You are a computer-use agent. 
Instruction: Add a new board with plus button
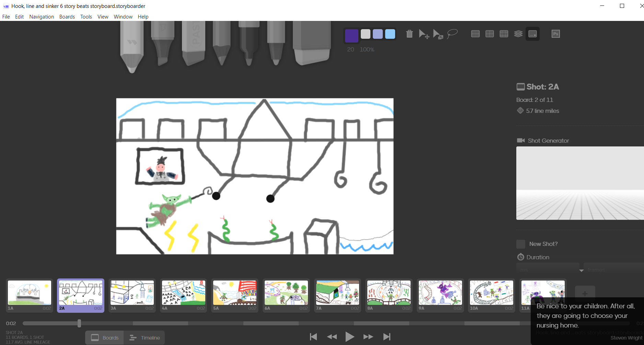585,293
